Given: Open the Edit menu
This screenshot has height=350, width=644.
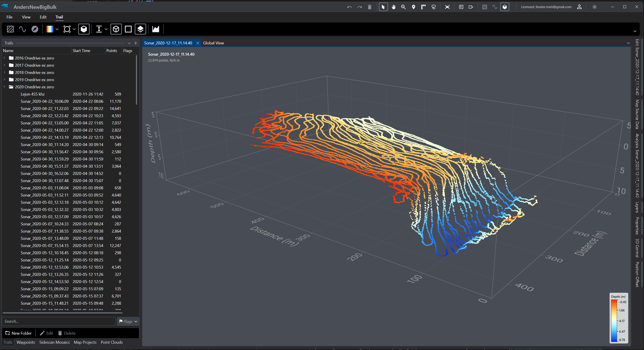Looking at the screenshot, I should point(43,17).
